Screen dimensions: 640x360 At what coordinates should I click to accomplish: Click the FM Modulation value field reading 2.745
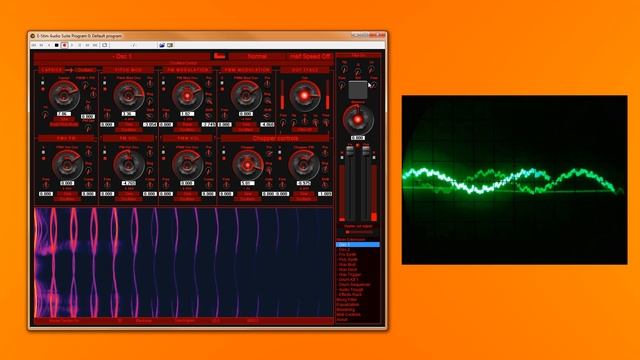point(209,124)
